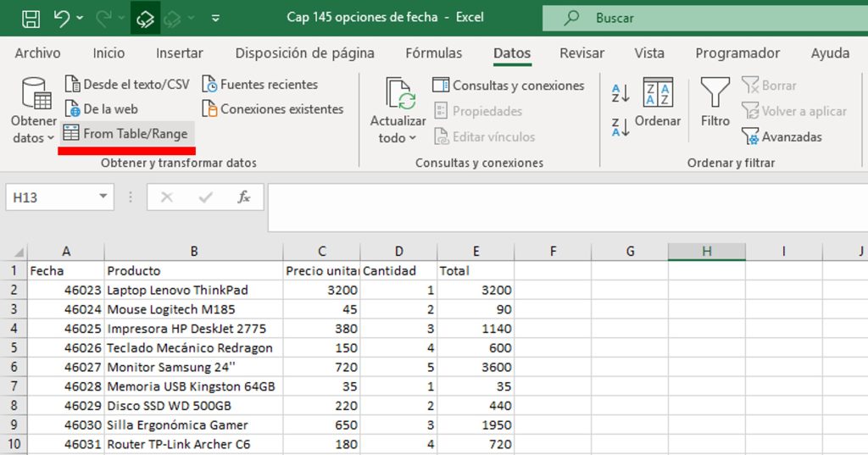Click From Table/Range button
The height and width of the screenshot is (455, 868).
coord(126,133)
